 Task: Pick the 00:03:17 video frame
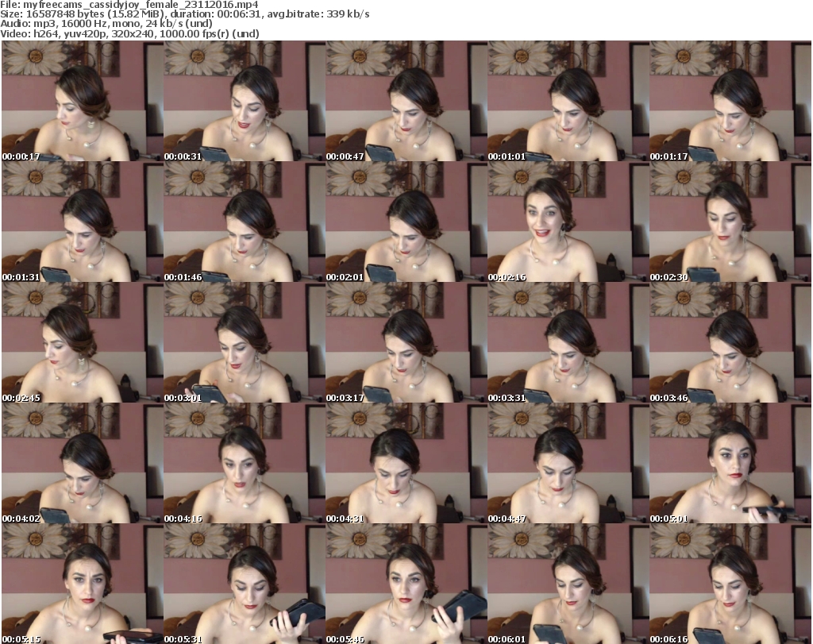pos(406,342)
